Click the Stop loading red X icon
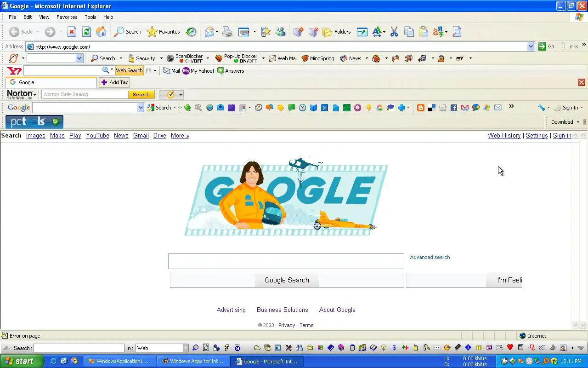 tap(72, 32)
